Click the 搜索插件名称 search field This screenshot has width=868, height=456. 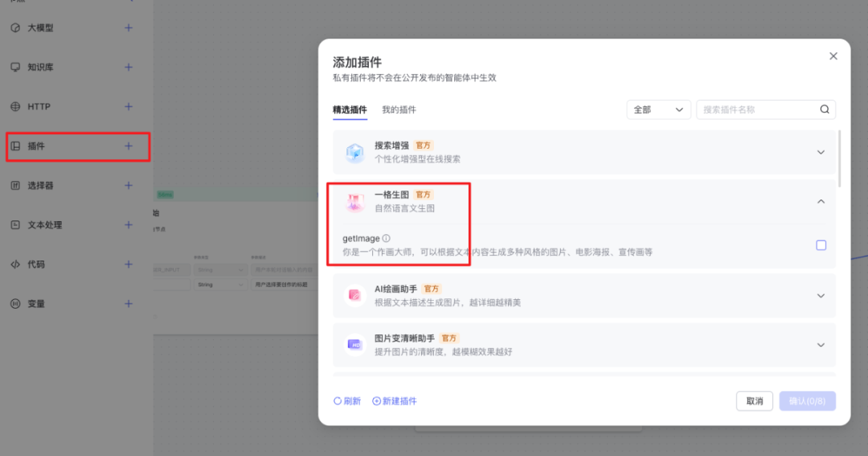click(x=755, y=110)
